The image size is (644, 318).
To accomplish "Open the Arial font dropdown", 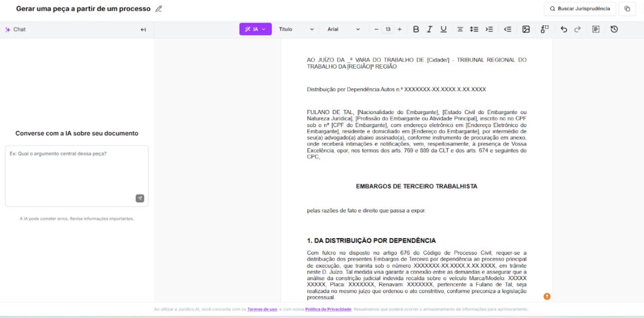I will click(343, 29).
